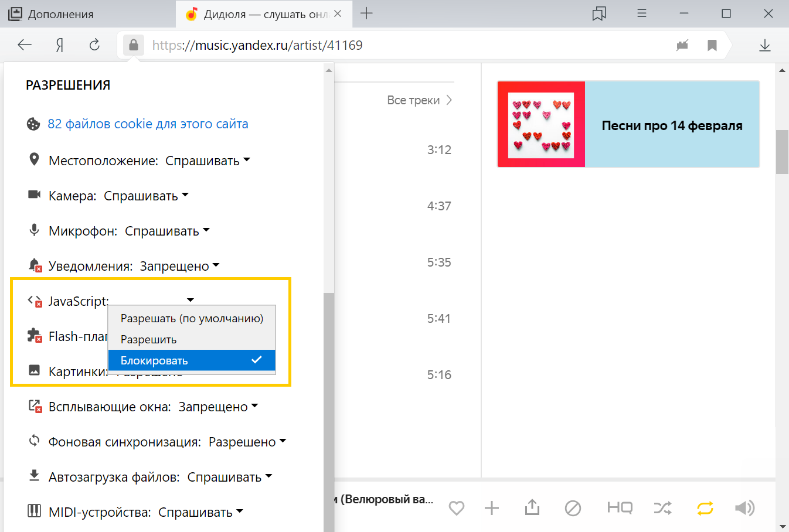
Task: Click the pictures permission icon
Action: click(x=35, y=370)
